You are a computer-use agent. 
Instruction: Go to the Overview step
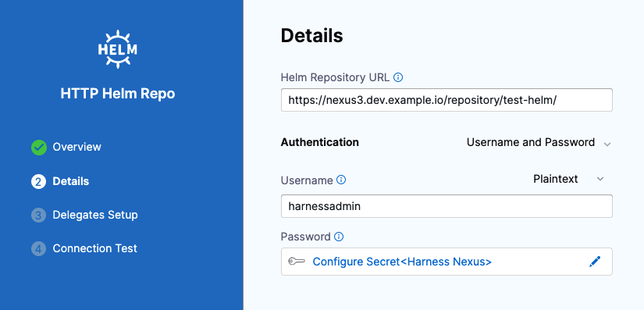(76, 147)
